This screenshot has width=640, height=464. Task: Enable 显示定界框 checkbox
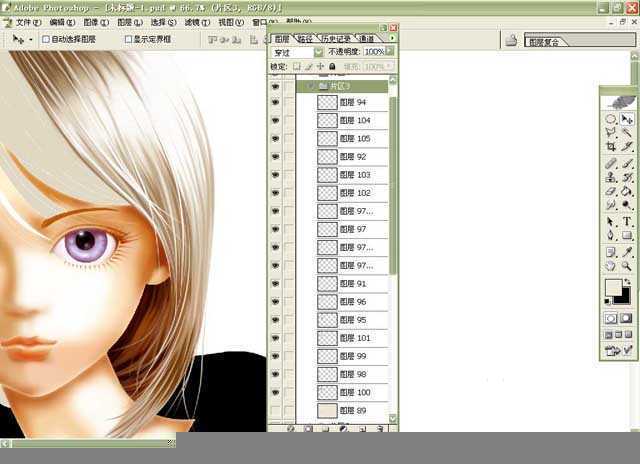click(129, 39)
